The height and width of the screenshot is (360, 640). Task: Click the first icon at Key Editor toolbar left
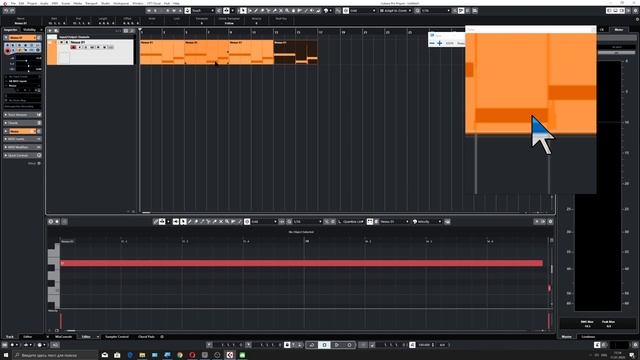(x=51, y=222)
